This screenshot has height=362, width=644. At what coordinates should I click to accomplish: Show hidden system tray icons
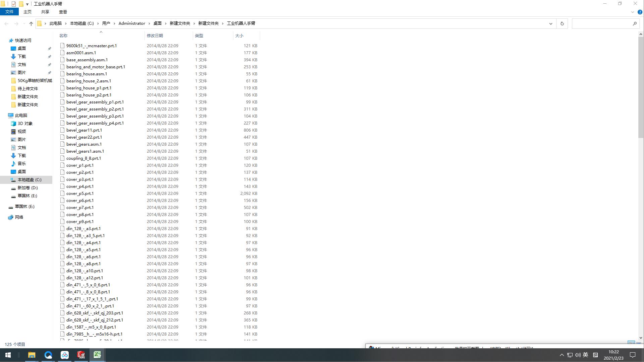coord(562,355)
